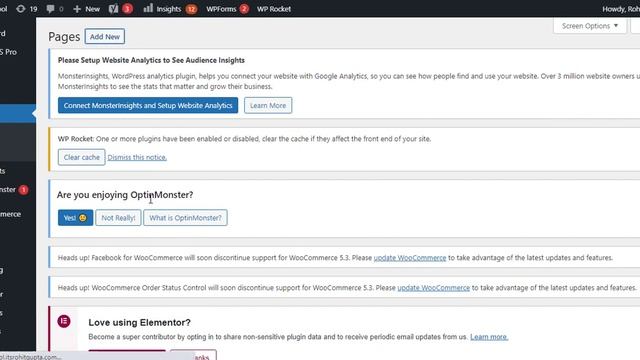
Task: Open update WooCommerce link in Facebook notice
Action: [x=410, y=258]
